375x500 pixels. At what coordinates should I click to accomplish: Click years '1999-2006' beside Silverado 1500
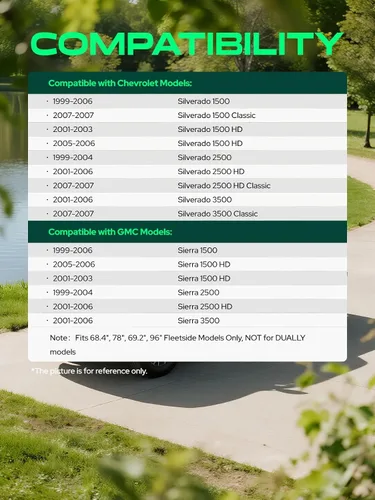pyautogui.click(x=73, y=101)
